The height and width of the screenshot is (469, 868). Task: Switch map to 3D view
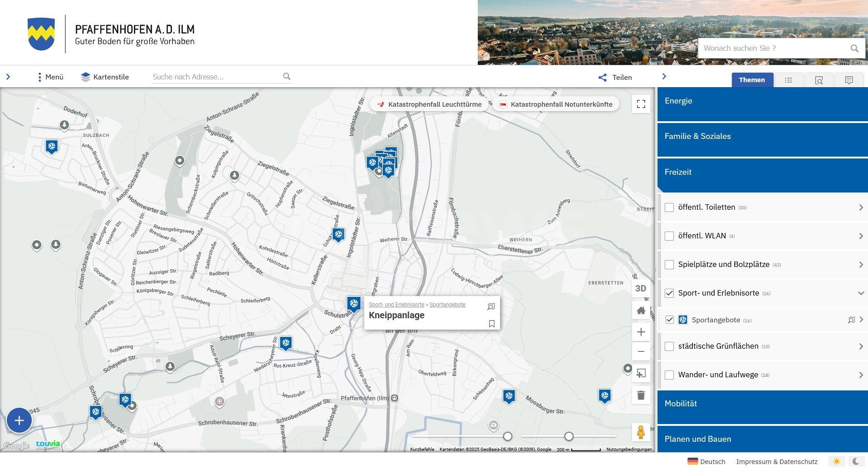point(641,289)
